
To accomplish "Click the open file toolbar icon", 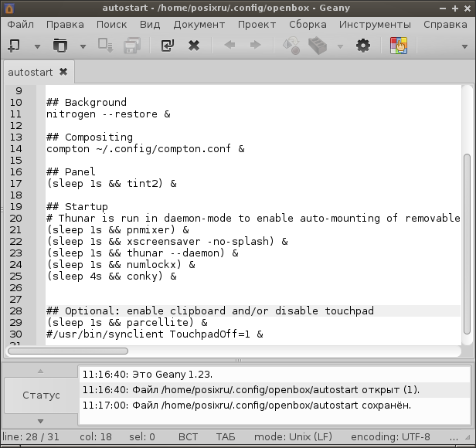I will 60,46.
